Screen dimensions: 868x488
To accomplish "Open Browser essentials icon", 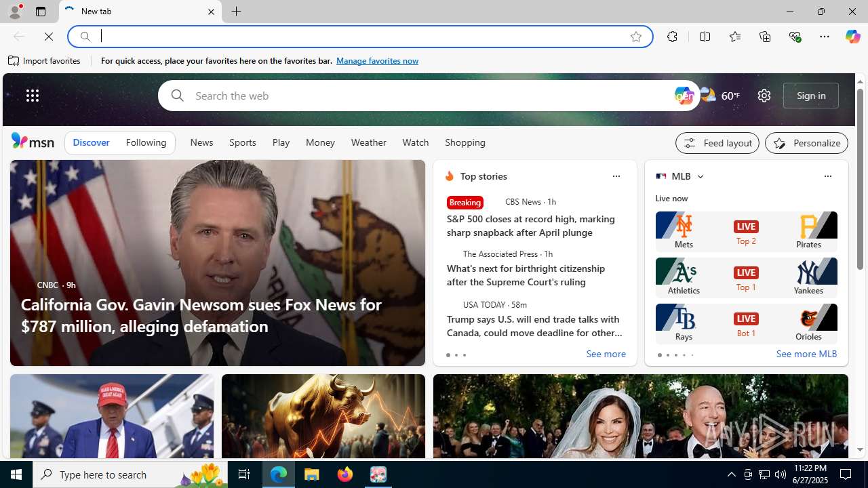I will (x=795, y=37).
